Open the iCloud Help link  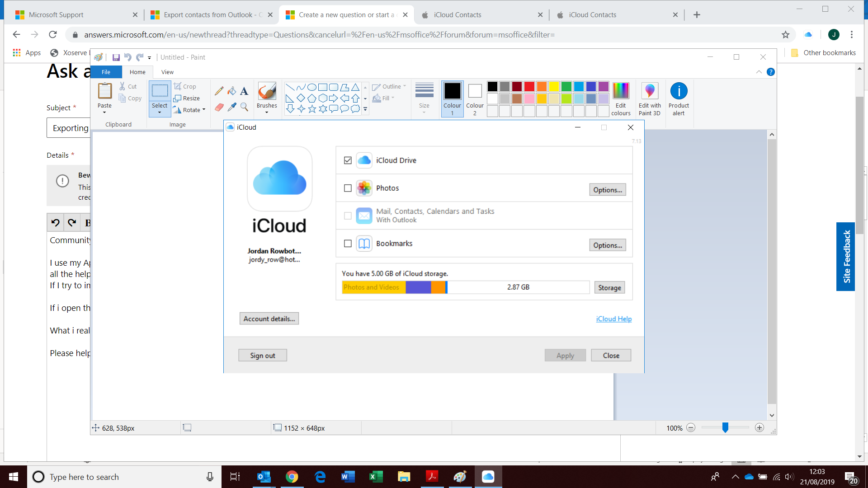[613, 319]
